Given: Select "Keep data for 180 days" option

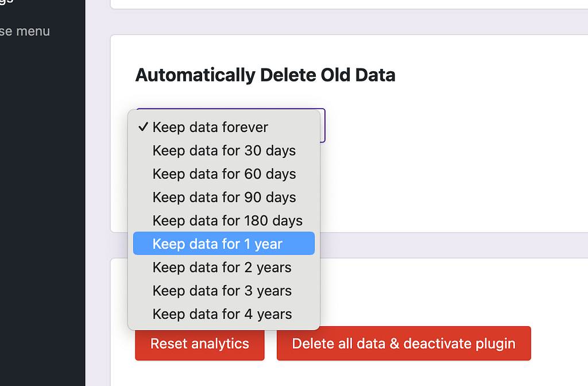Looking at the screenshot, I should coord(227,220).
